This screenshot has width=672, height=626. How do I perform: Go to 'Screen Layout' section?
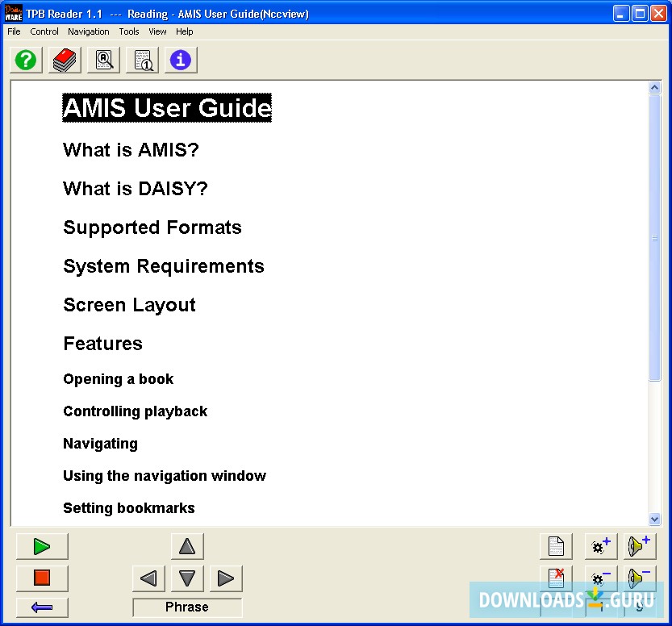coord(129,305)
